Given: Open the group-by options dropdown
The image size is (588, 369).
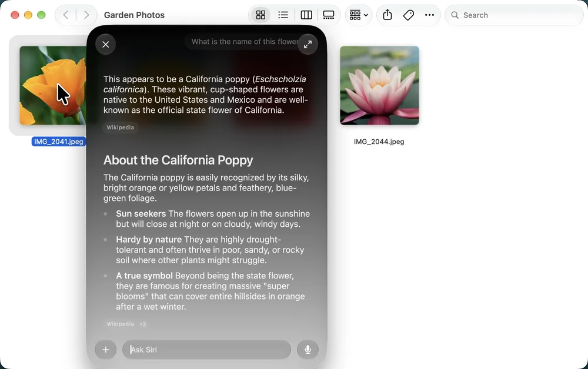Looking at the screenshot, I should (359, 15).
